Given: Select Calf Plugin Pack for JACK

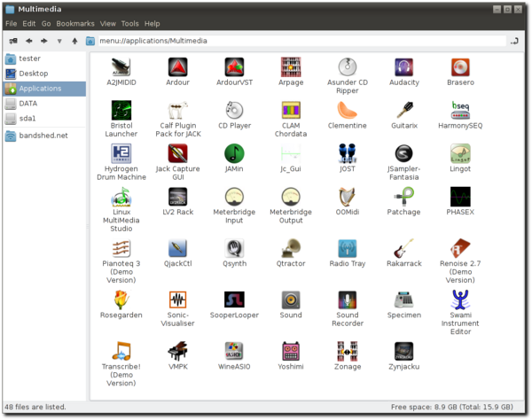Looking at the screenshot, I should coord(178,110).
